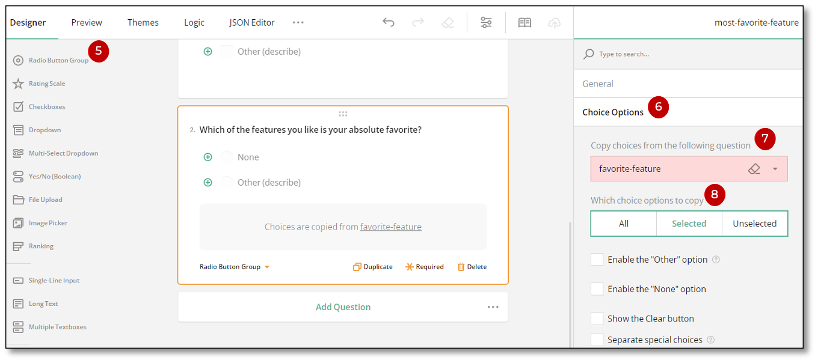Follow the favorite-feature link
This screenshot has height=362, width=816.
pos(391,227)
